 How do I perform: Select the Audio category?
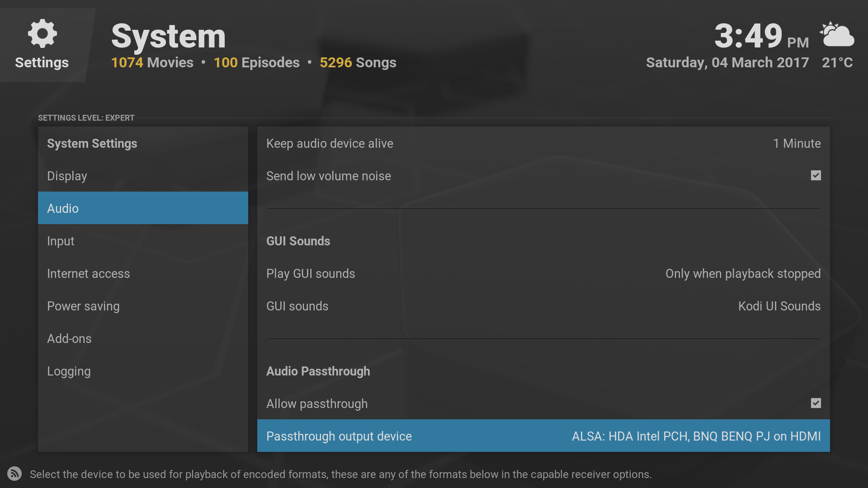63,208
